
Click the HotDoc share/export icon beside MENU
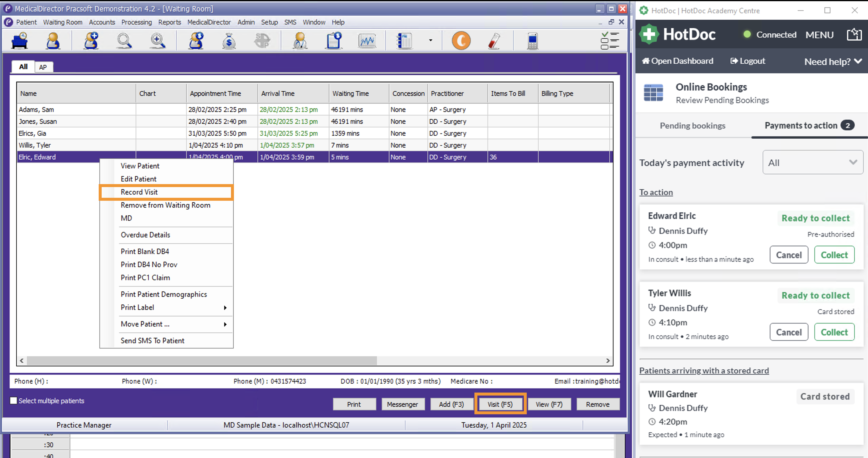pyautogui.click(x=854, y=34)
